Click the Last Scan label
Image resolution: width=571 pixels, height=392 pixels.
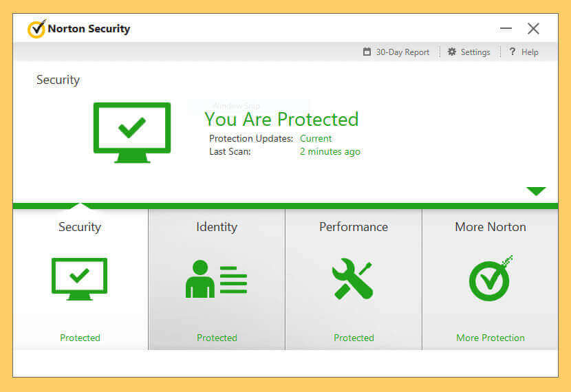pos(230,152)
